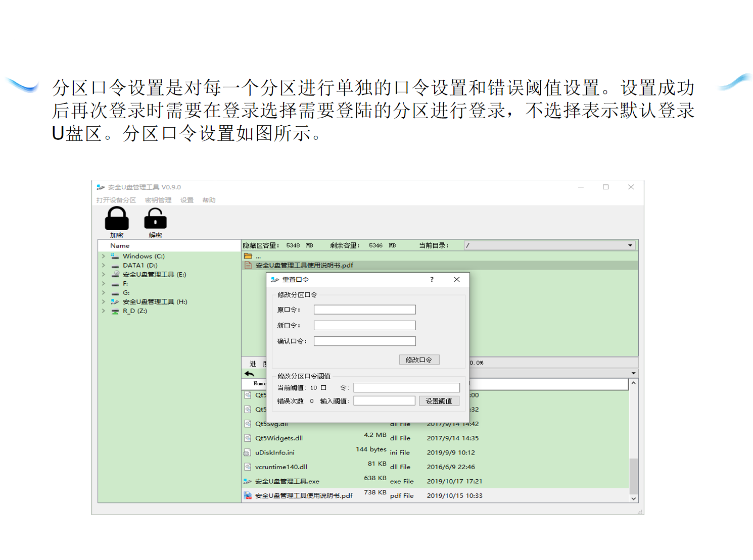753x560 pixels.
Task: Close the 重置口令 dialog
Action: tap(456, 279)
